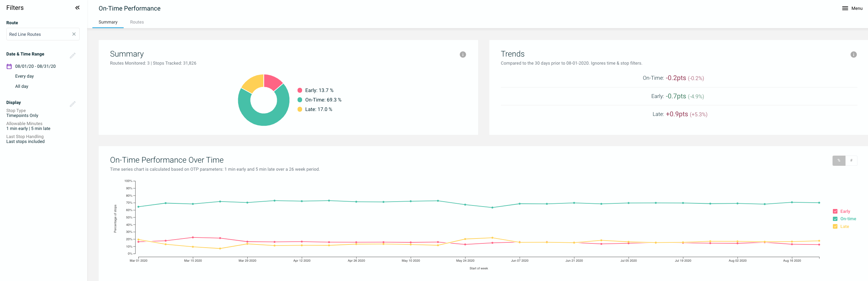The height and width of the screenshot is (281, 868).
Task: Switch chart to percentage view
Action: [838, 161]
